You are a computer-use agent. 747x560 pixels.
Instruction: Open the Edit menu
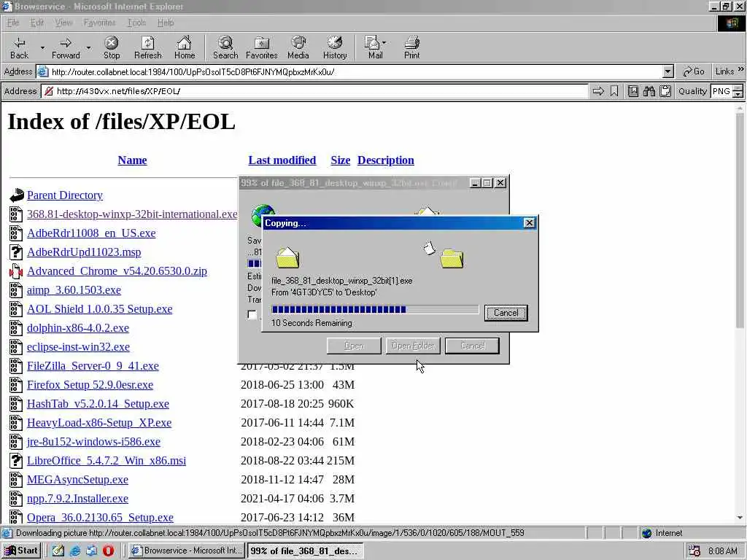coord(36,23)
